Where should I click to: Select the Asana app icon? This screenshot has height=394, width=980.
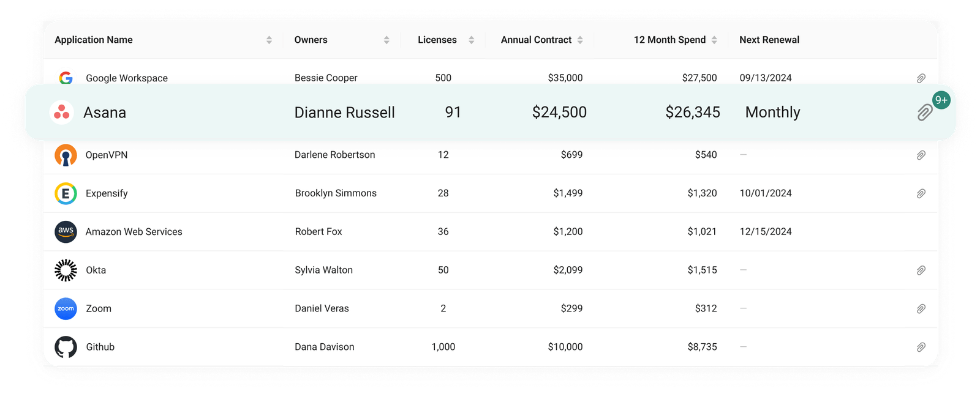coord(62,112)
